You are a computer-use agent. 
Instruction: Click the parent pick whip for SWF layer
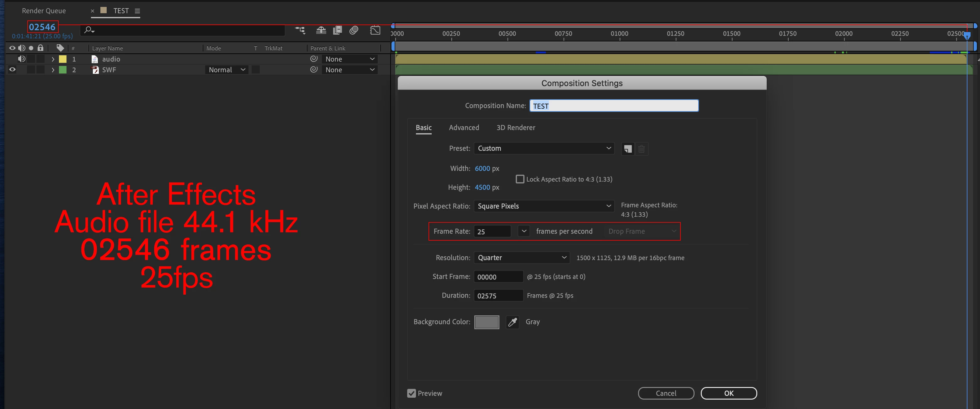click(x=314, y=70)
